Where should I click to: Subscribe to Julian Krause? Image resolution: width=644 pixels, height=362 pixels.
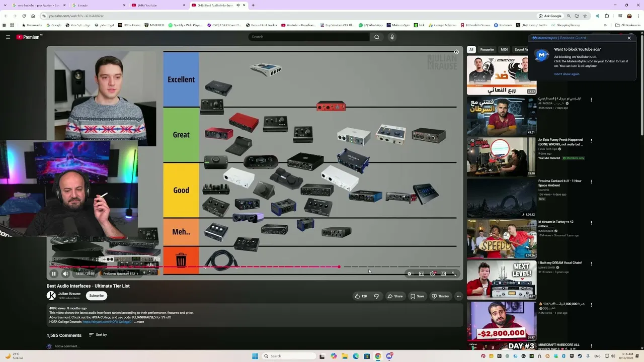click(97, 296)
